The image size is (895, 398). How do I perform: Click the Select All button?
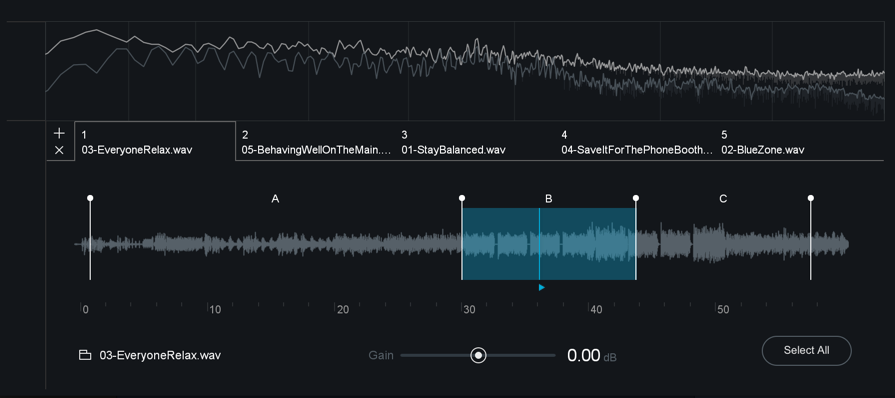(x=807, y=351)
